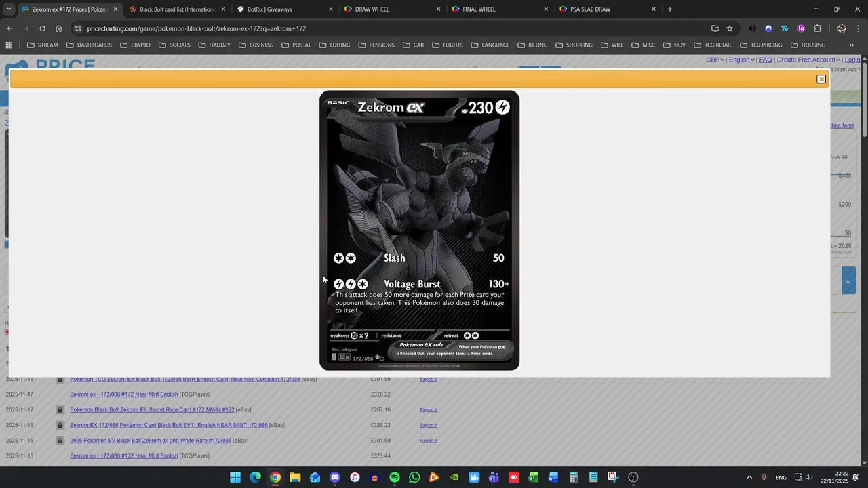
Task: Open Discord from taskbar
Action: [x=334, y=477]
